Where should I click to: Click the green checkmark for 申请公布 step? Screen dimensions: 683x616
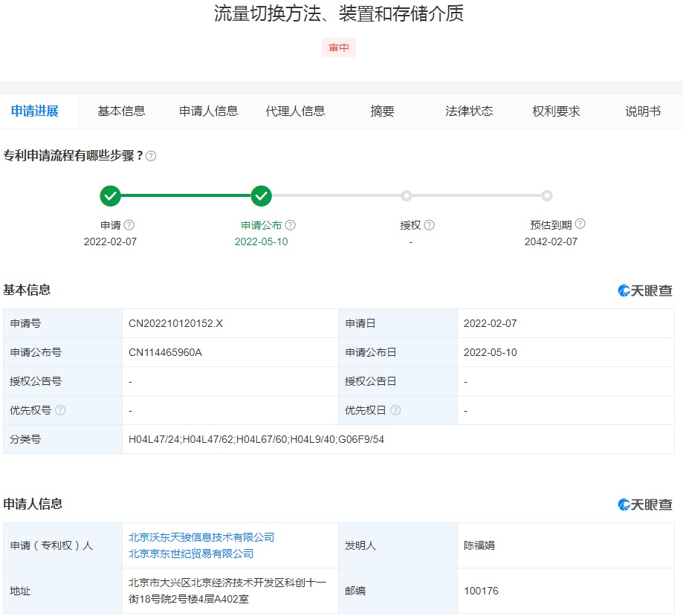[x=262, y=196]
